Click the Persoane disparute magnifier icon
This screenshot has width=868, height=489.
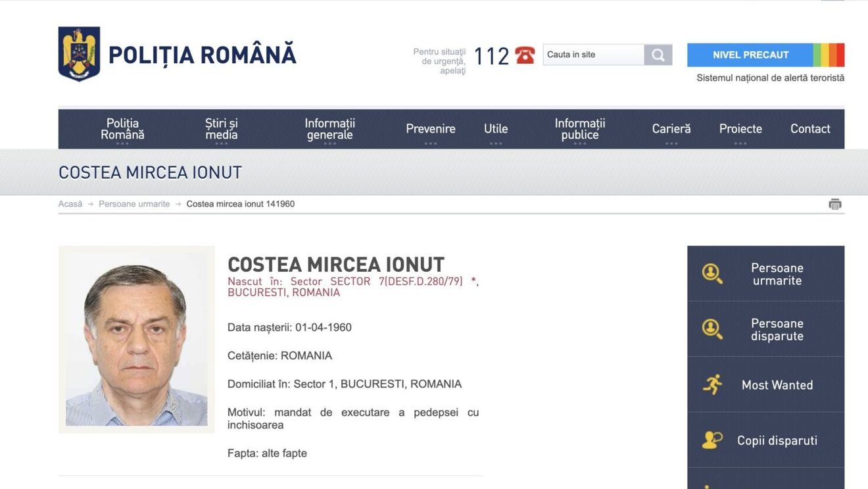click(712, 329)
